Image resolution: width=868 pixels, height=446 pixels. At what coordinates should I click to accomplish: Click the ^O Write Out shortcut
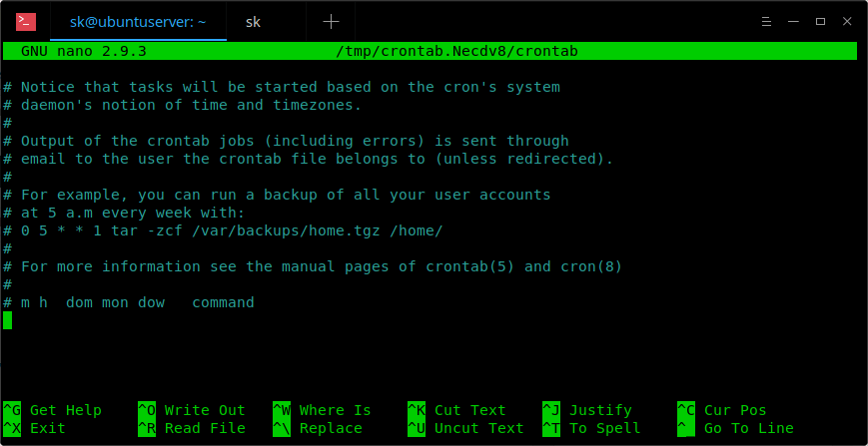coord(192,411)
